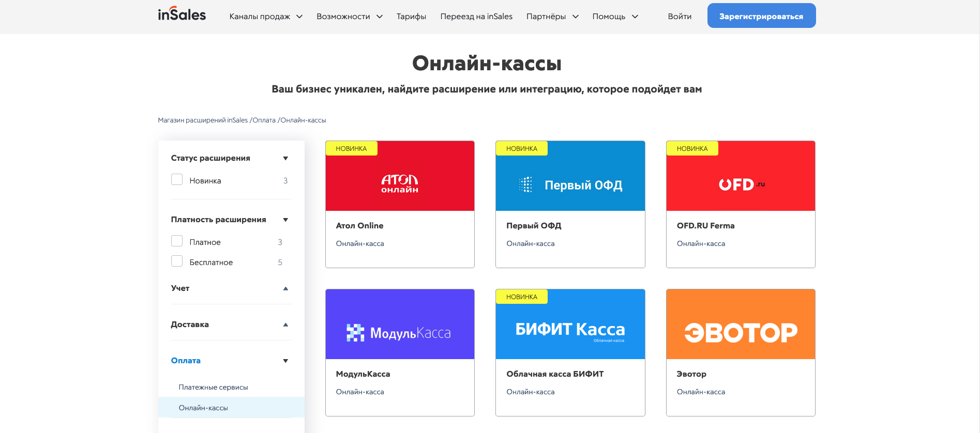980x433 pixels.
Task: Follow Оплата breadcrumb link
Action: point(264,120)
